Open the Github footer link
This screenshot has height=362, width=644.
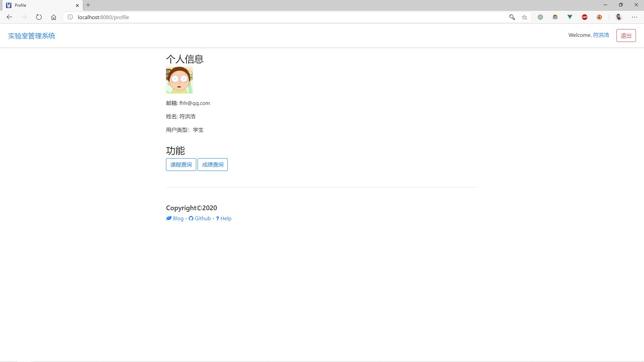click(200, 219)
